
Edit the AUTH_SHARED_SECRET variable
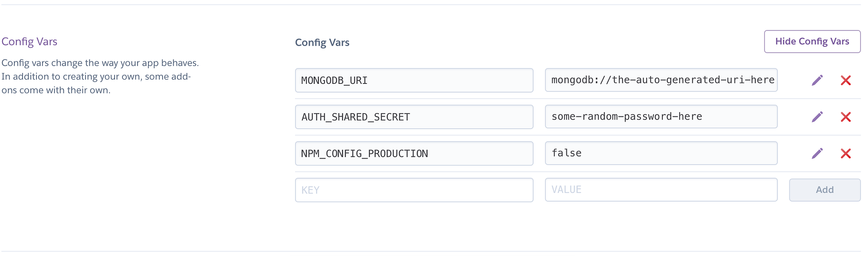click(x=817, y=117)
